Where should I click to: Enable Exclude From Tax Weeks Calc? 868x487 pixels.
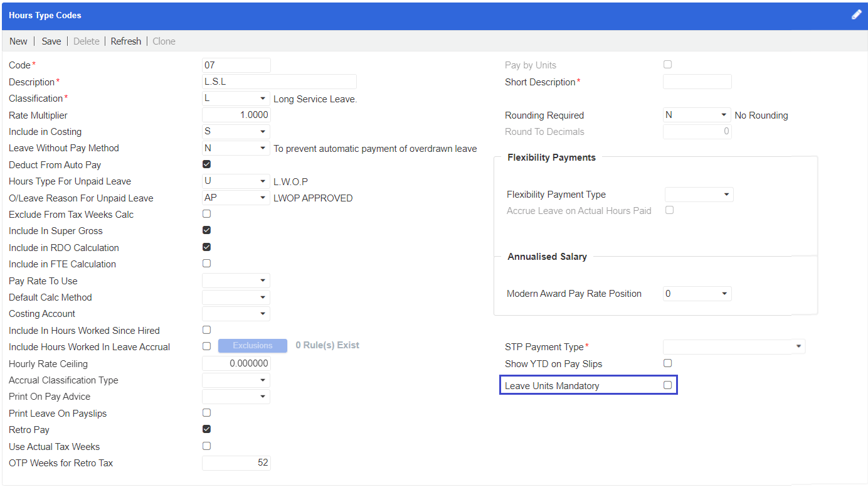point(206,213)
